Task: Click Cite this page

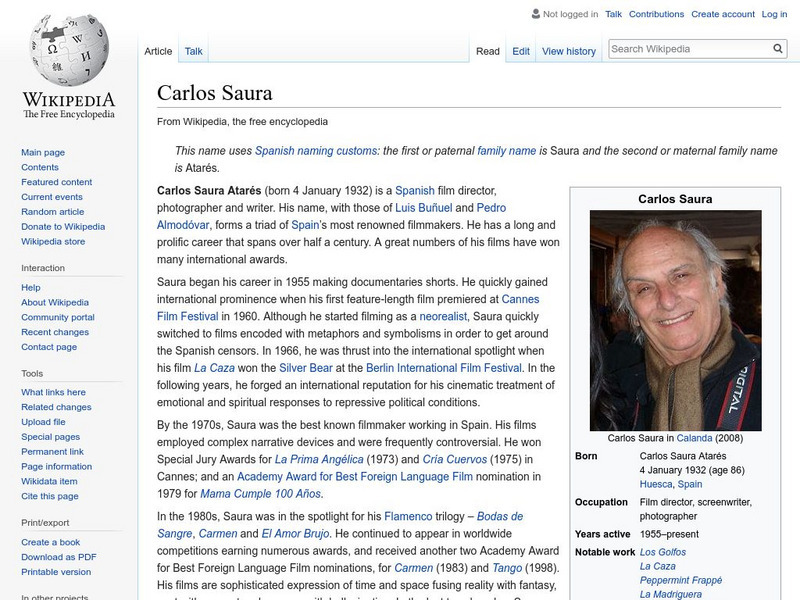Action: (49, 496)
